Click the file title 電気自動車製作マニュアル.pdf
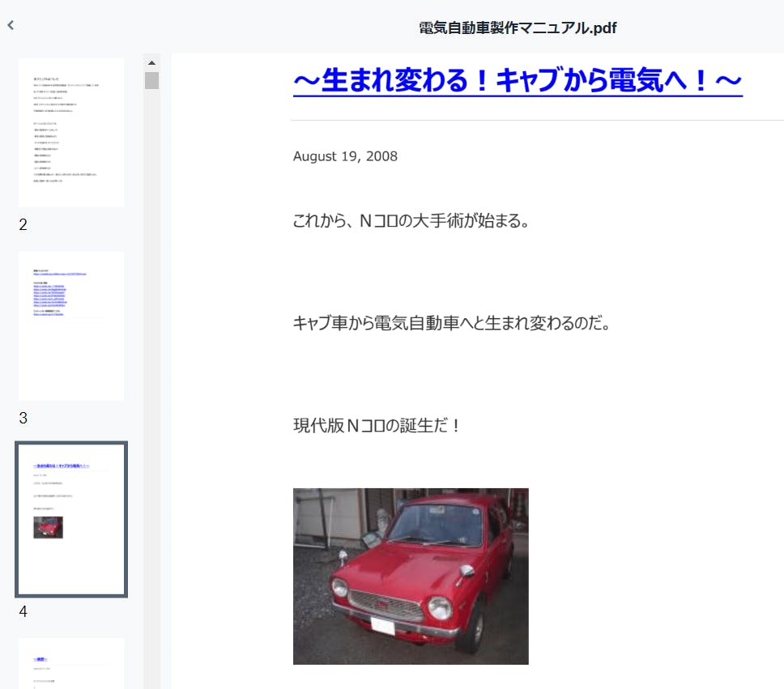Screen dimensions: 784x689 tap(518, 28)
